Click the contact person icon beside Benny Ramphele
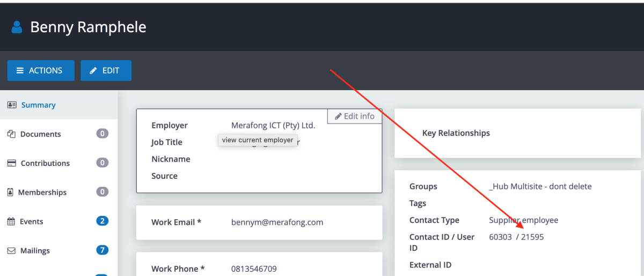The image size is (644, 276). 17,27
